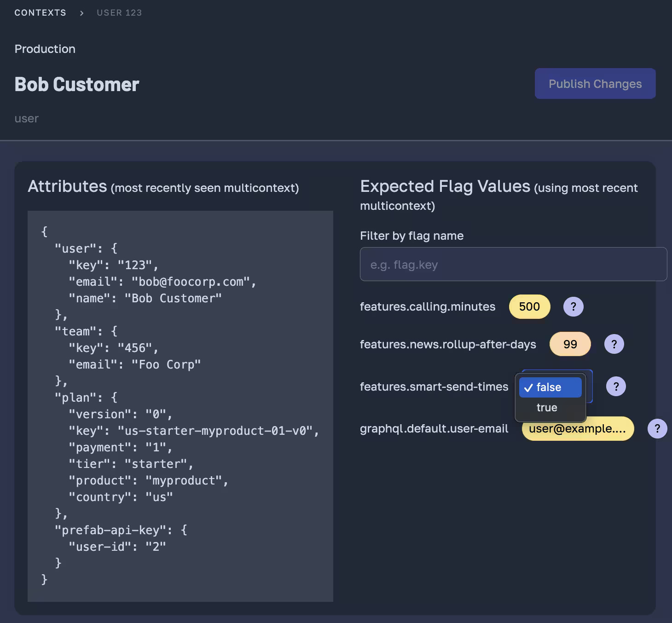
Task: Click the us-starter-myproduct-01-v0 key value
Action: (x=215, y=431)
